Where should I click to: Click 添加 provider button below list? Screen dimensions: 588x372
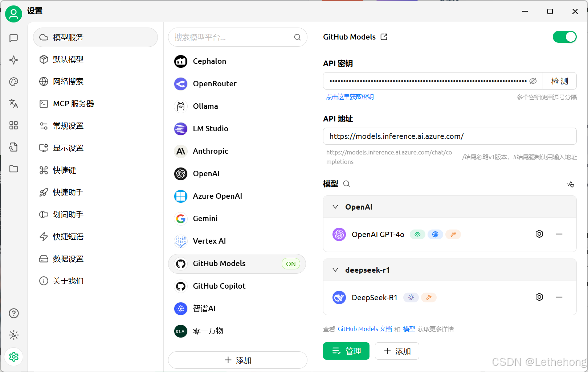click(x=238, y=360)
